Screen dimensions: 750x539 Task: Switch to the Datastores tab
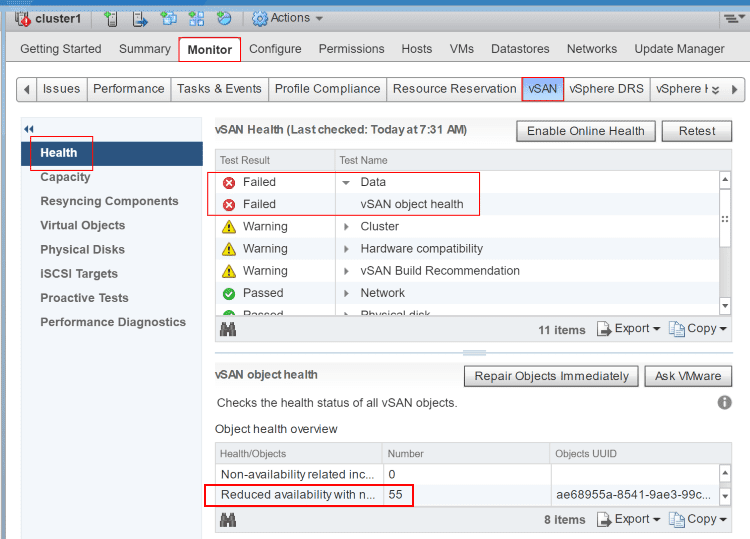tap(520, 49)
